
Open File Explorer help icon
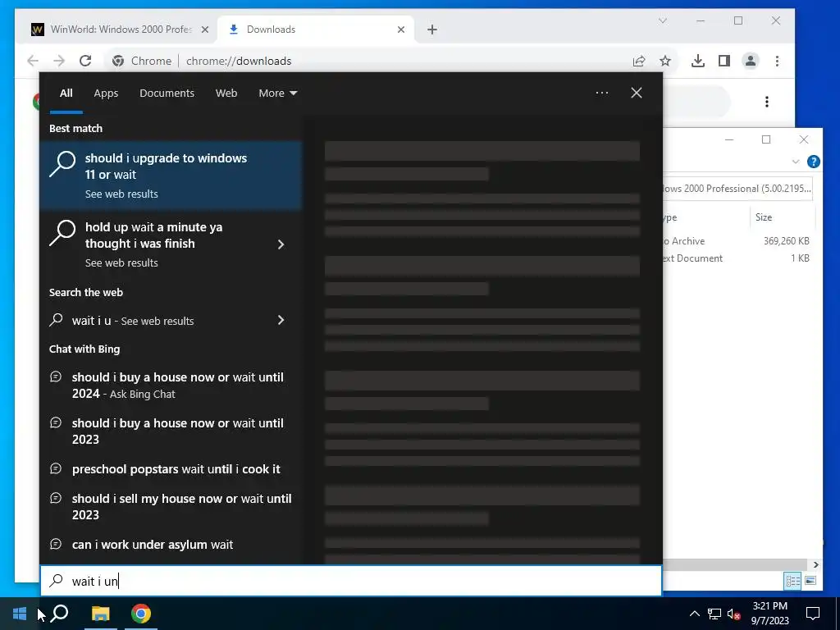(x=813, y=162)
